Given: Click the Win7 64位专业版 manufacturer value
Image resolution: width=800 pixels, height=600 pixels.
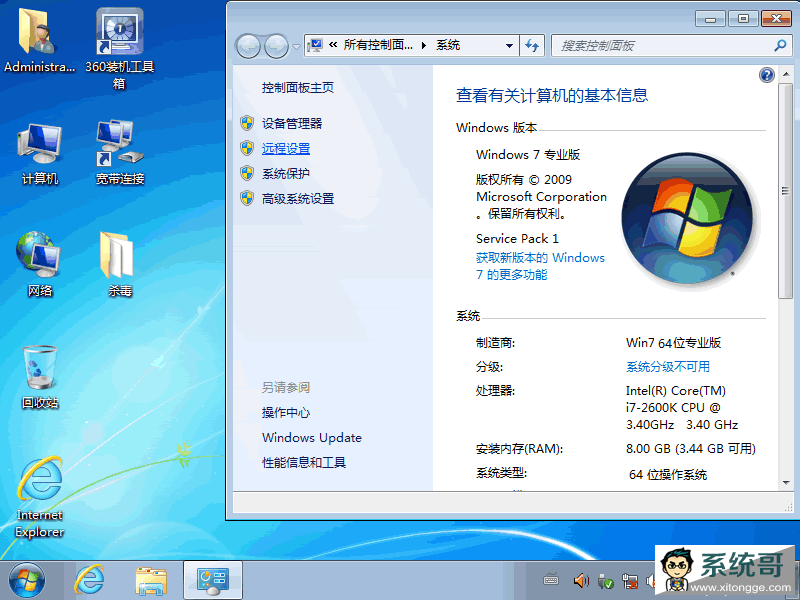Looking at the screenshot, I should [x=673, y=342].
